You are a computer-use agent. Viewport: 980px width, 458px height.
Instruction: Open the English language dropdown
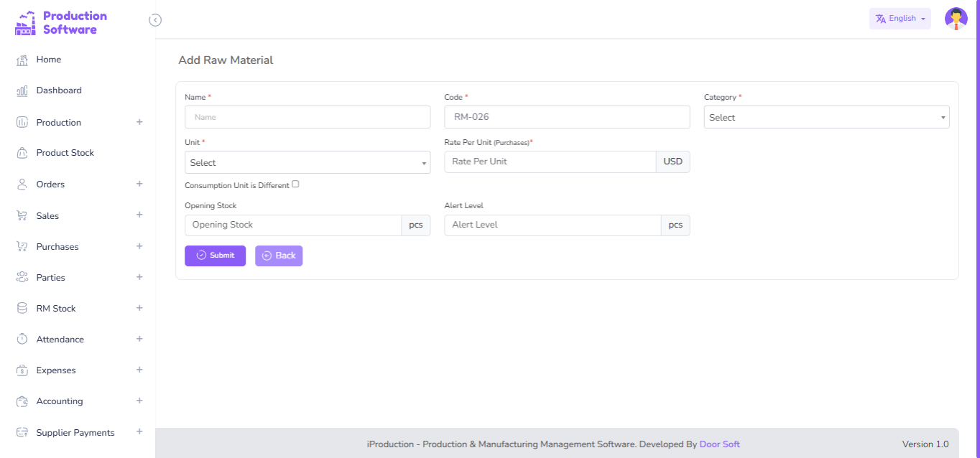click(x=900, y=19)
